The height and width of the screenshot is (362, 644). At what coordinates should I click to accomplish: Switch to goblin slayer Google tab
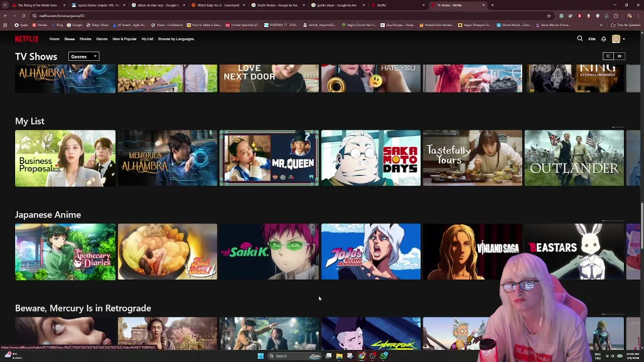[x=338, y=5]
